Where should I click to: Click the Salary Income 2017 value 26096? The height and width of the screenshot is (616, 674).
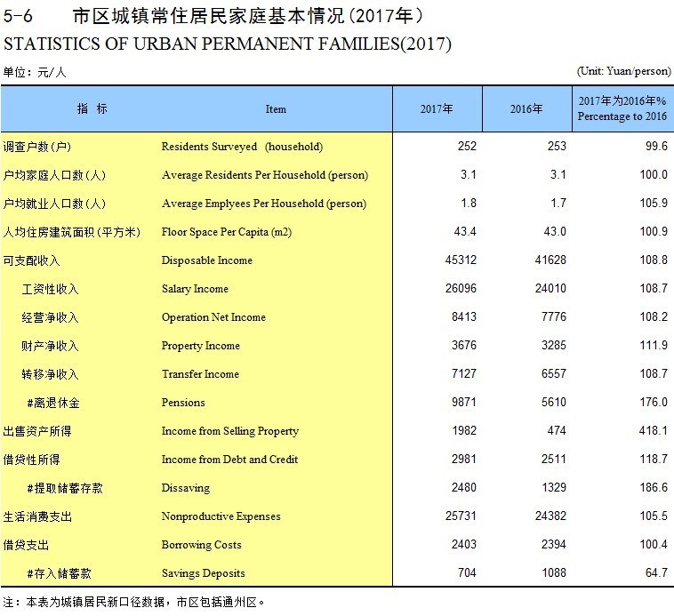point(460,289)
